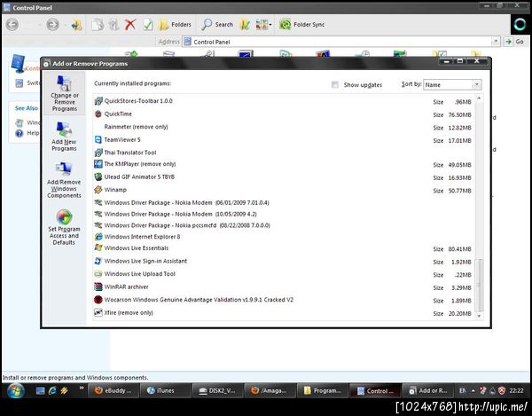Enable the Show updates checkbox
This screenshot has width=532, height=416.
point(335,85)
